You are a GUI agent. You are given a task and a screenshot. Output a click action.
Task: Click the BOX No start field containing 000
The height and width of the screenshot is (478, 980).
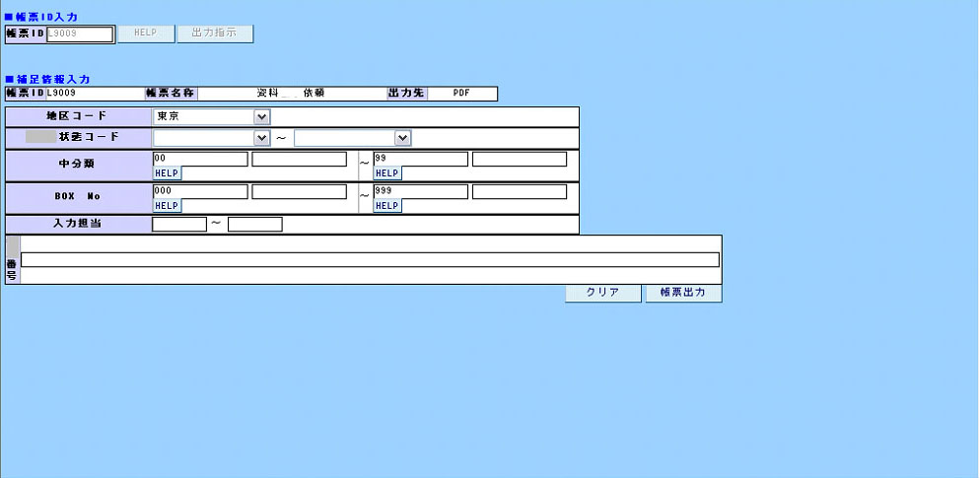tap(200, 191)
